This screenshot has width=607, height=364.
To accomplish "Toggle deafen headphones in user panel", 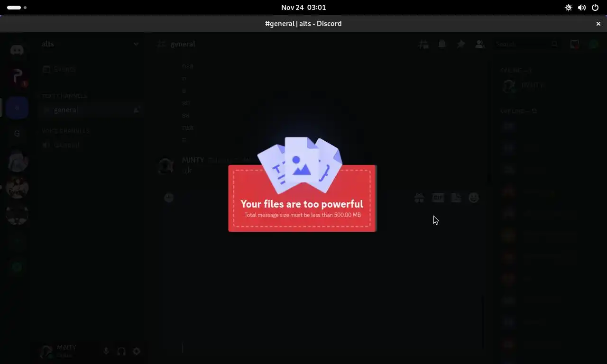I will pyautogui.click(x=121, y=351).
